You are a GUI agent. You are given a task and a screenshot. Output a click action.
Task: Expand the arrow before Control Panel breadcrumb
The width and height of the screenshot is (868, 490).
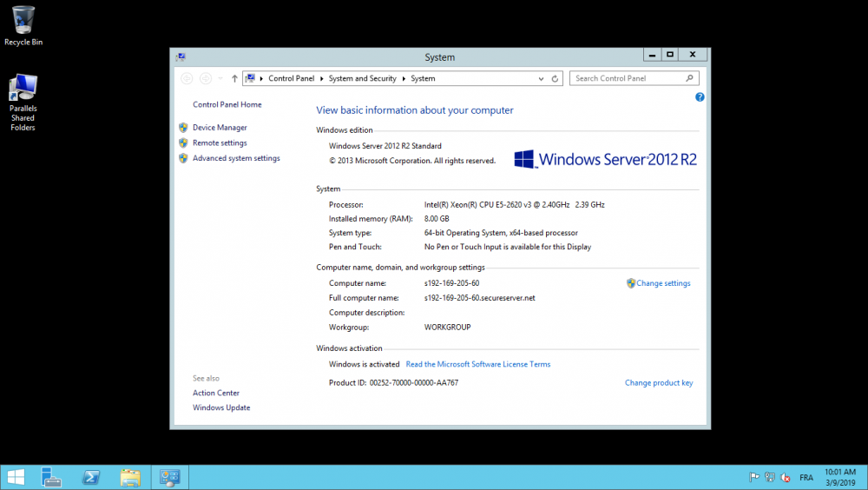(261, 79)
